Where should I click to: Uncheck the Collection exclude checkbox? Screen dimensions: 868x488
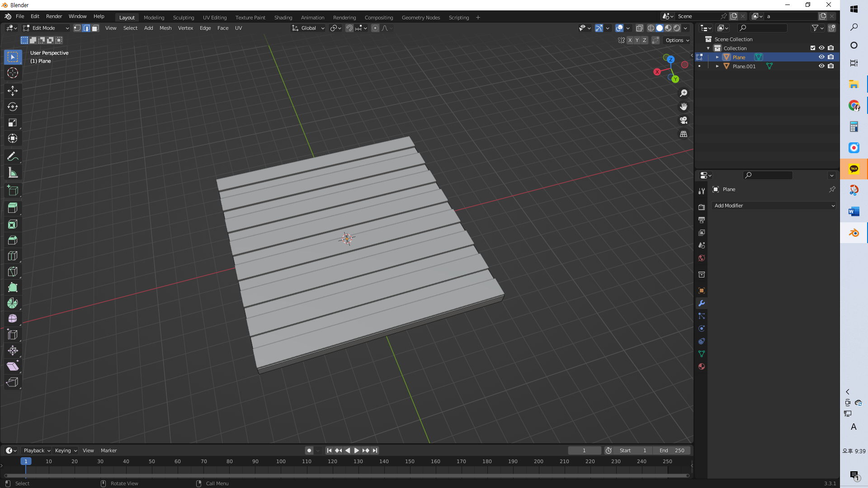[x=812, y=48]
